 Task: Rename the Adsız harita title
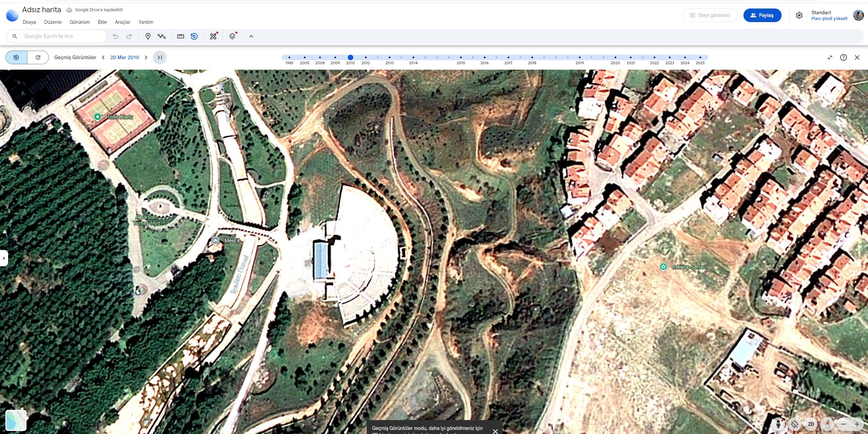click(x=41, y=10)
